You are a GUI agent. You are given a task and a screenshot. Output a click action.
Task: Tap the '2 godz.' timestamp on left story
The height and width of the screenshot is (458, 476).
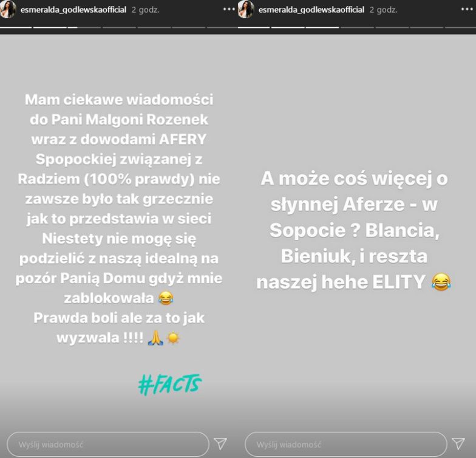coord(146,10)
